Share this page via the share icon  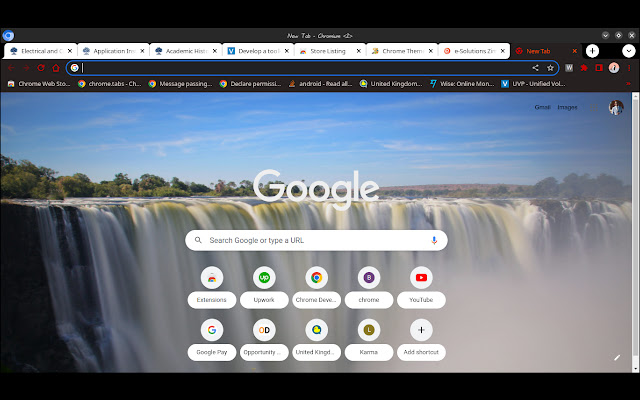[x=535, y=68]
